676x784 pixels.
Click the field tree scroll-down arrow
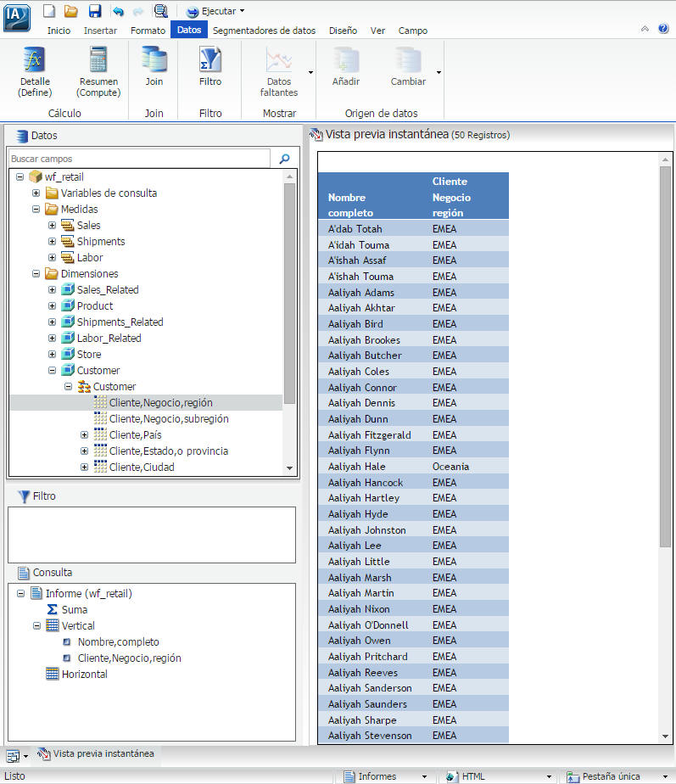289,468
